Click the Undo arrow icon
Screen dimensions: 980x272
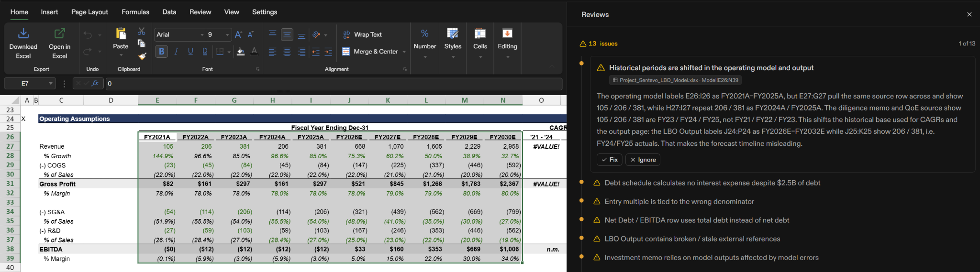tap(88, 35)
